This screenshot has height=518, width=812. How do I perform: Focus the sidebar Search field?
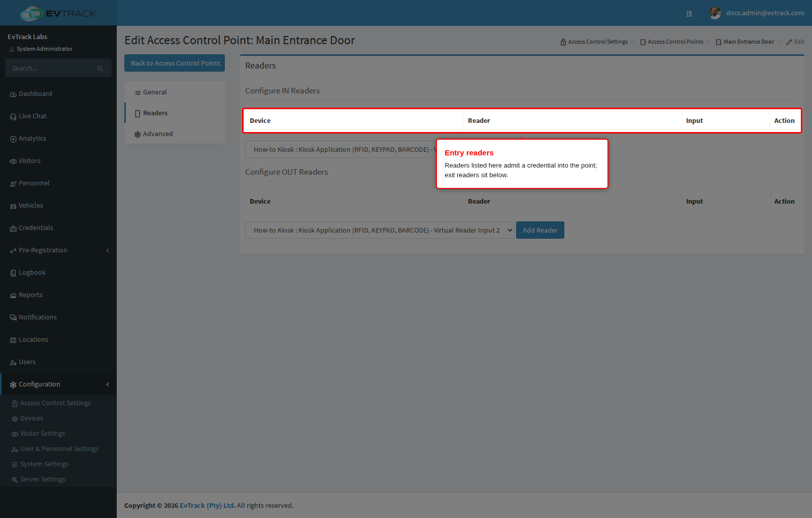[58, 68]
